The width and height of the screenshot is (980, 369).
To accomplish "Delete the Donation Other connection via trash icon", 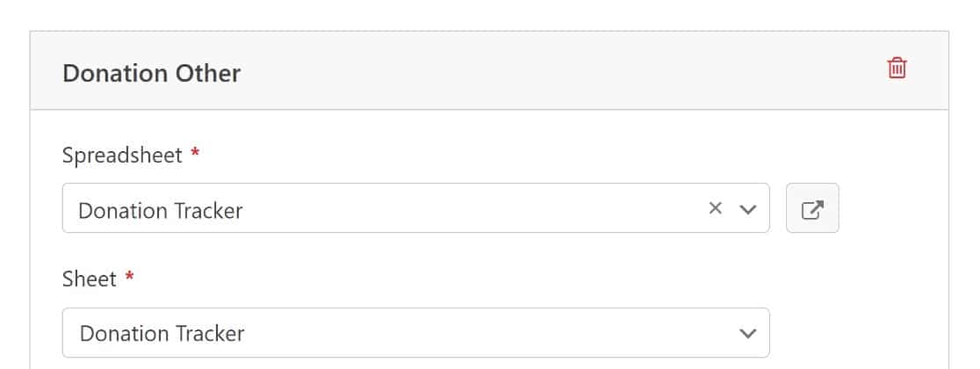I will point(897,68).
